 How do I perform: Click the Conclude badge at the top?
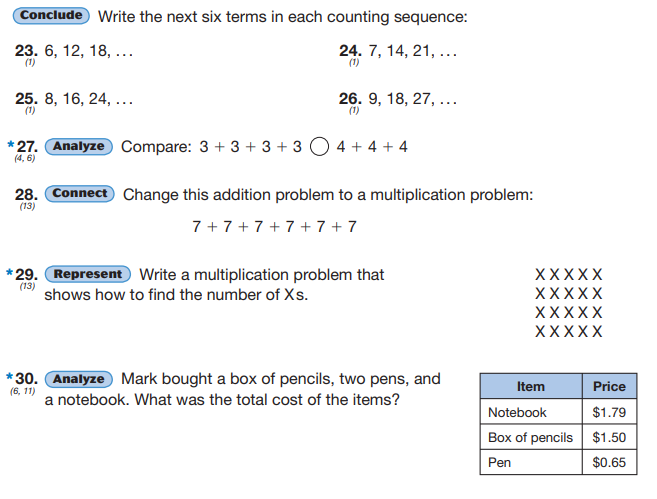pyautogui.click(x=53, y=16)
